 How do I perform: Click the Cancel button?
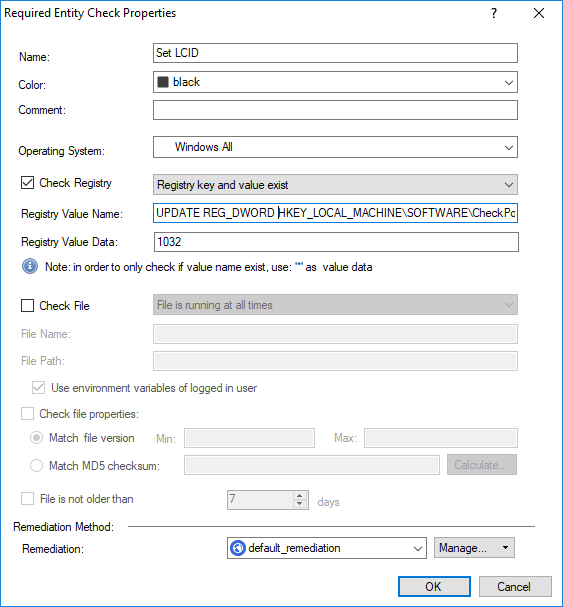click(x=515, y=586)
